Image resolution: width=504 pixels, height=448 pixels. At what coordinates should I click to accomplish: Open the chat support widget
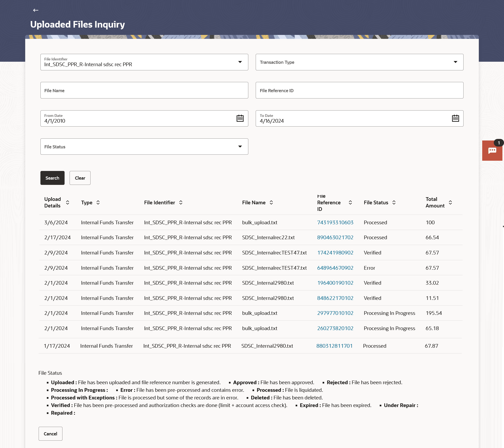tap(492, 151)
